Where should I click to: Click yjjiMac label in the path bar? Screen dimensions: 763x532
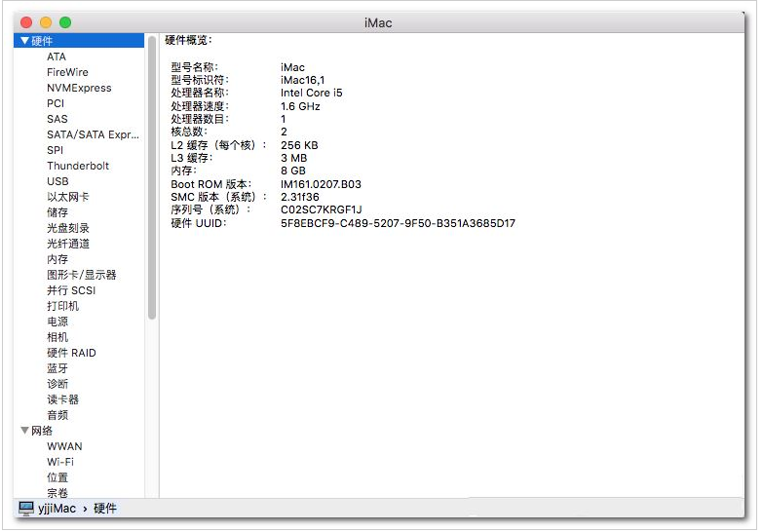(57, 509)
